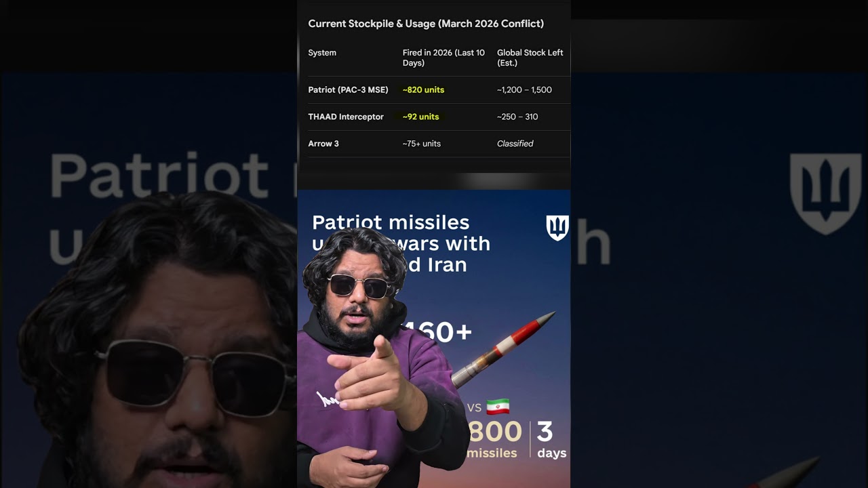The height and width of the screenshot is (488, 868).
Task: Expand the Arrow 3 row
Action: click(323, 143)
